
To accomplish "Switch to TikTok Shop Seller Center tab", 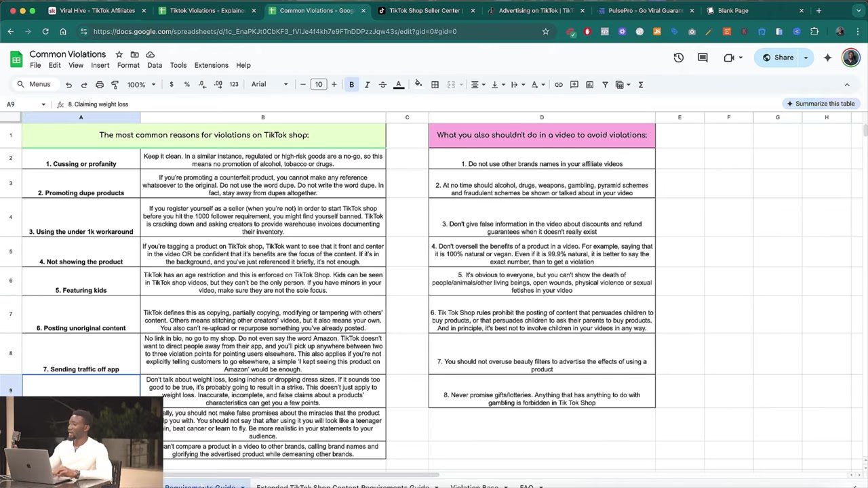I will 425,11.
